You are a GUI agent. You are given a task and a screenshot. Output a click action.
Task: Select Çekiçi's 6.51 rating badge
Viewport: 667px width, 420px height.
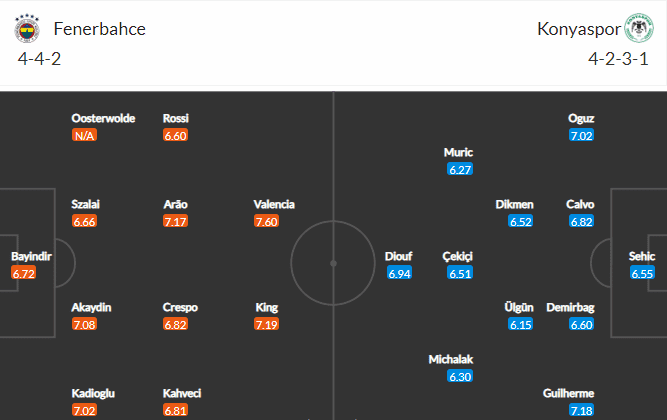(460, 273)
